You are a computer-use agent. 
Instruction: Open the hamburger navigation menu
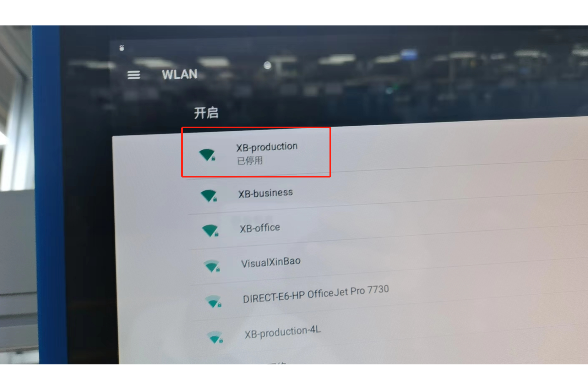[133, 75]
